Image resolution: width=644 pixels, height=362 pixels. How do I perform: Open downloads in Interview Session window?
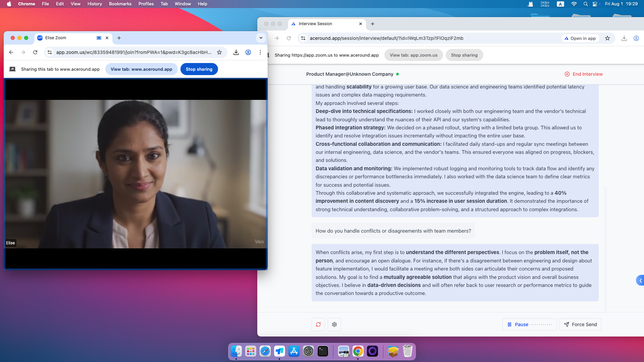click(x=624, y=38)
